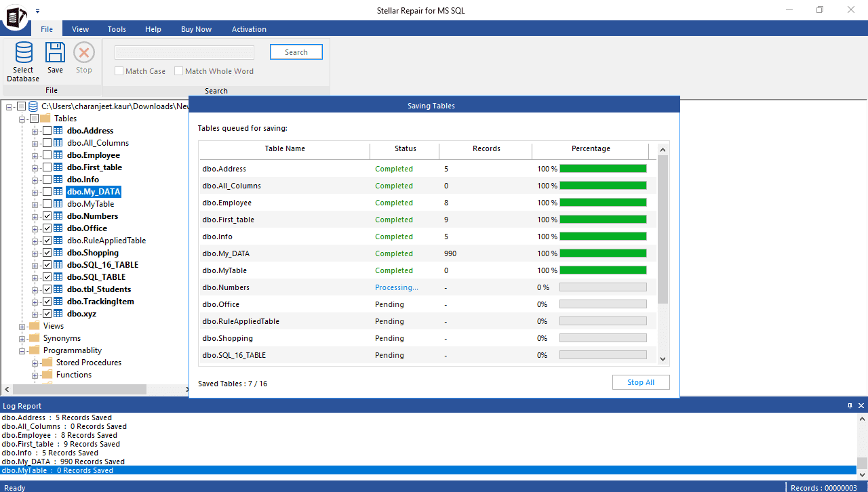Enable the Match Case option
This screenshot has height=492, width=868.
[119, 71]
